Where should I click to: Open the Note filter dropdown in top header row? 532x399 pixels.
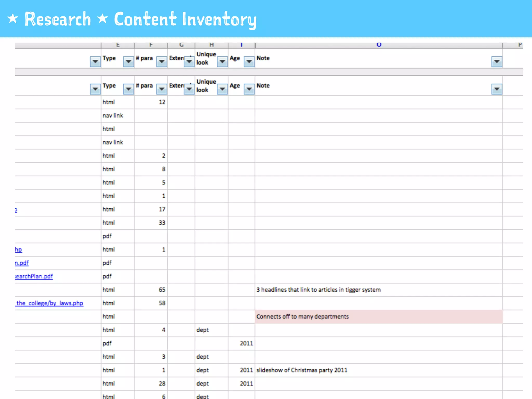[497, 62]
